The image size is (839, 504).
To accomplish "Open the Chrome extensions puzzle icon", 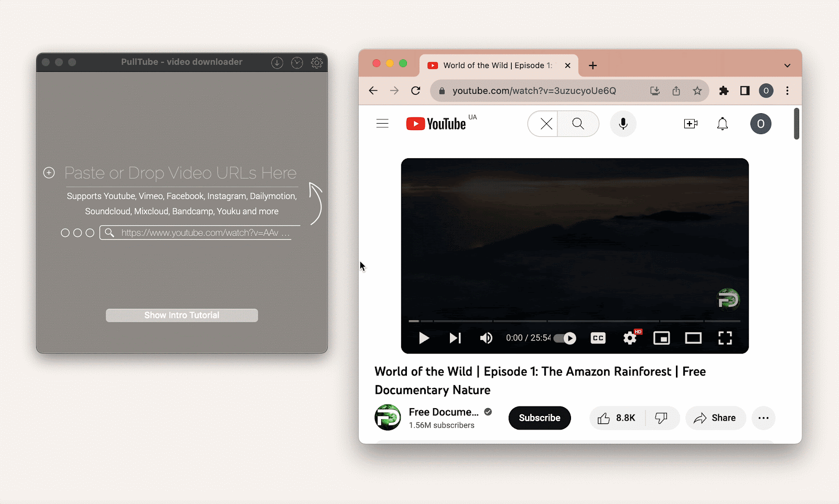I will coord(724,91).
